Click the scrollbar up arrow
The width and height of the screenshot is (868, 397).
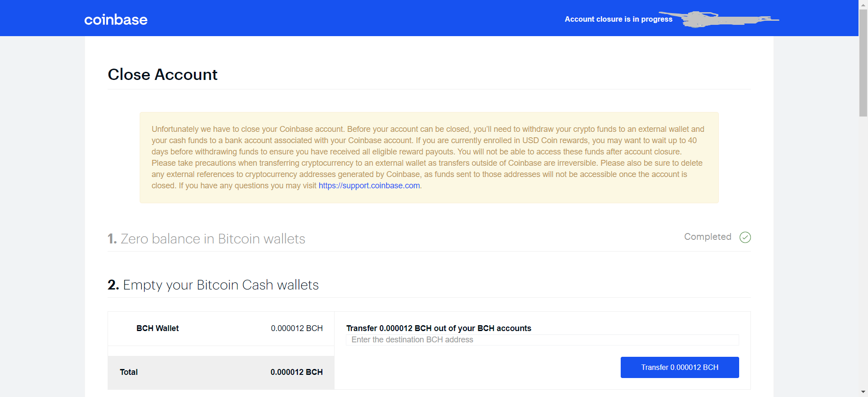[863, 5]
